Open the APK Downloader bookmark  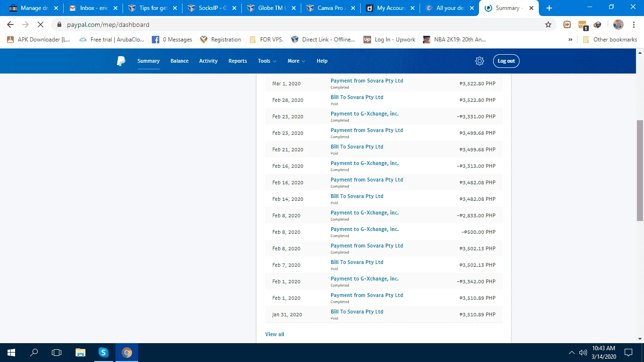click(39, 40)
